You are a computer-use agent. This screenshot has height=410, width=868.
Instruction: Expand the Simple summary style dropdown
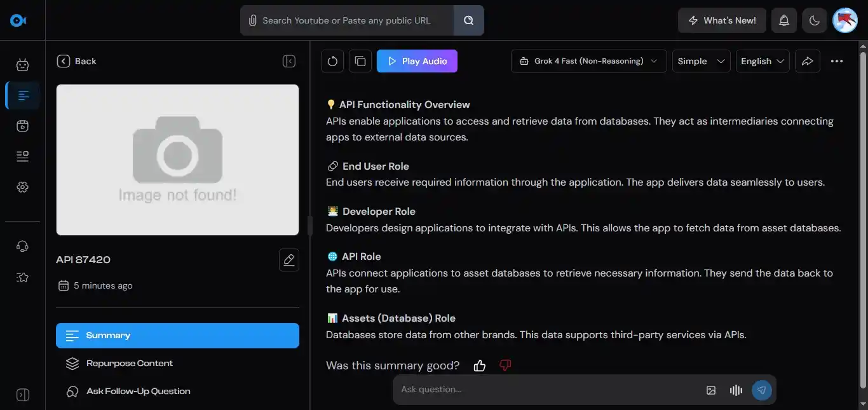coord(701,61)
